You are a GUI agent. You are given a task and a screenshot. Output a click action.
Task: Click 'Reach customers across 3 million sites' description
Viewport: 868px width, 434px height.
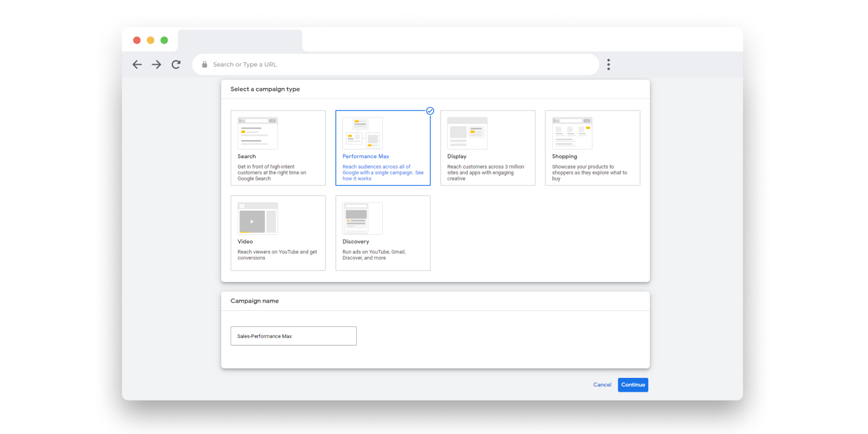(x=486, y=172)
